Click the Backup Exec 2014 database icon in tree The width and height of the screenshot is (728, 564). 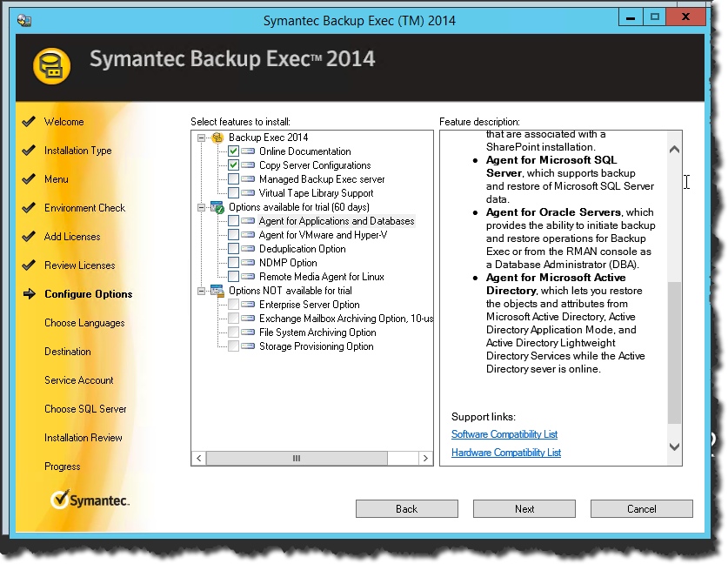coord(217,138)
